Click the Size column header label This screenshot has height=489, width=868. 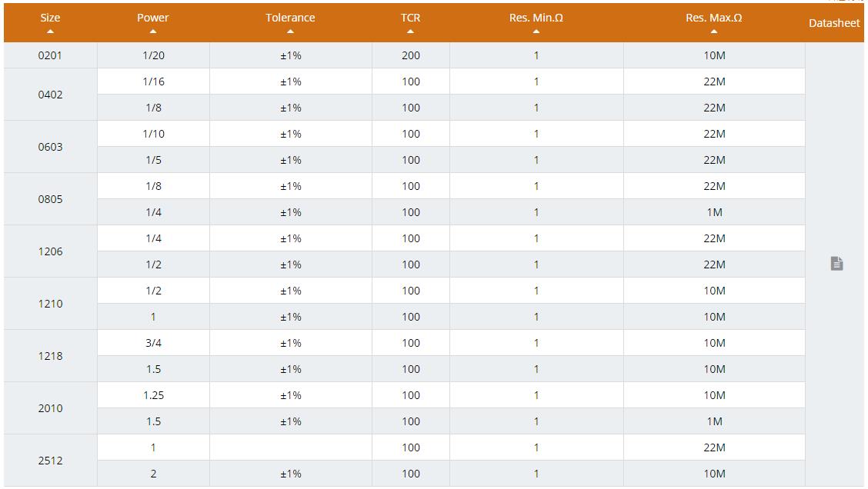(x=50, y=18)
